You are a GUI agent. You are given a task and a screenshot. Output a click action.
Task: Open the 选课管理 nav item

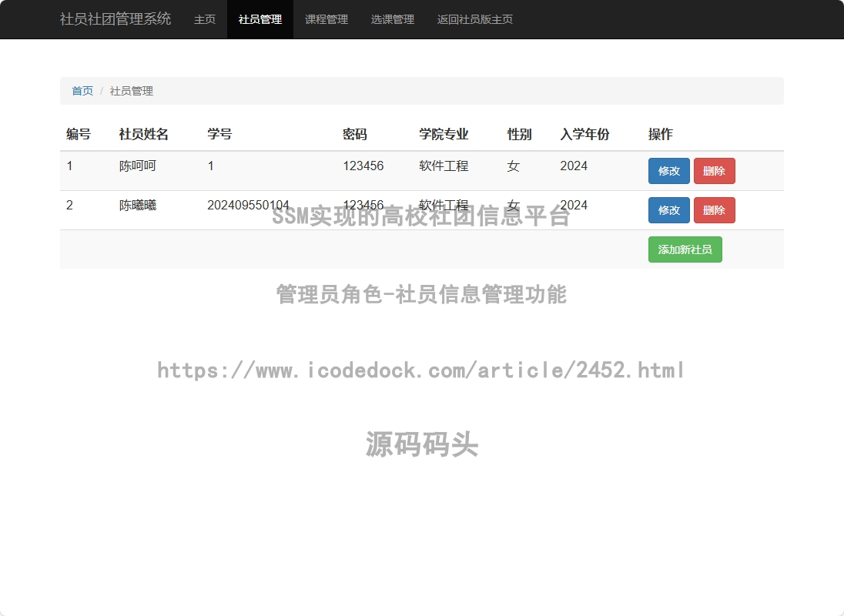pos(393,19)
